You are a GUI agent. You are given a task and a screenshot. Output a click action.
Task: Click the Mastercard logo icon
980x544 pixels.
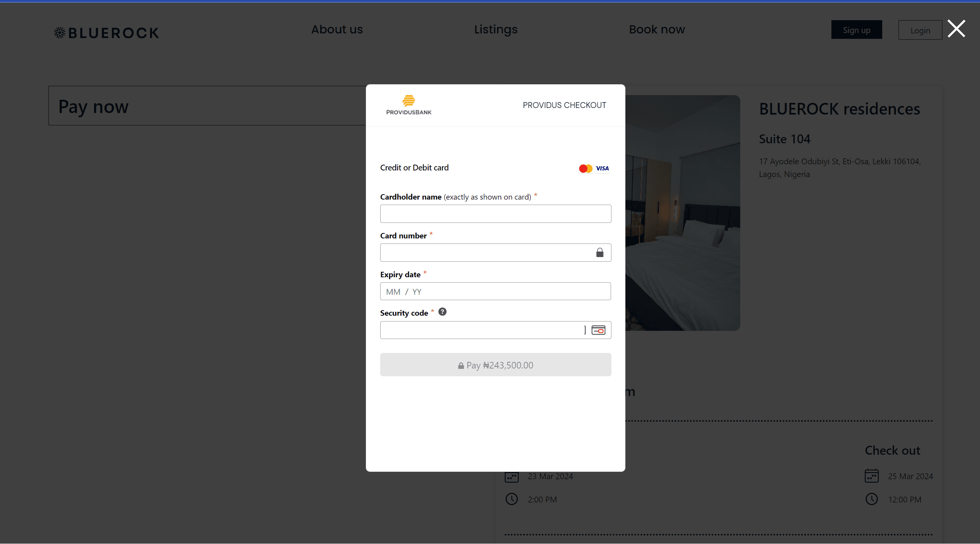pos(585,169)
